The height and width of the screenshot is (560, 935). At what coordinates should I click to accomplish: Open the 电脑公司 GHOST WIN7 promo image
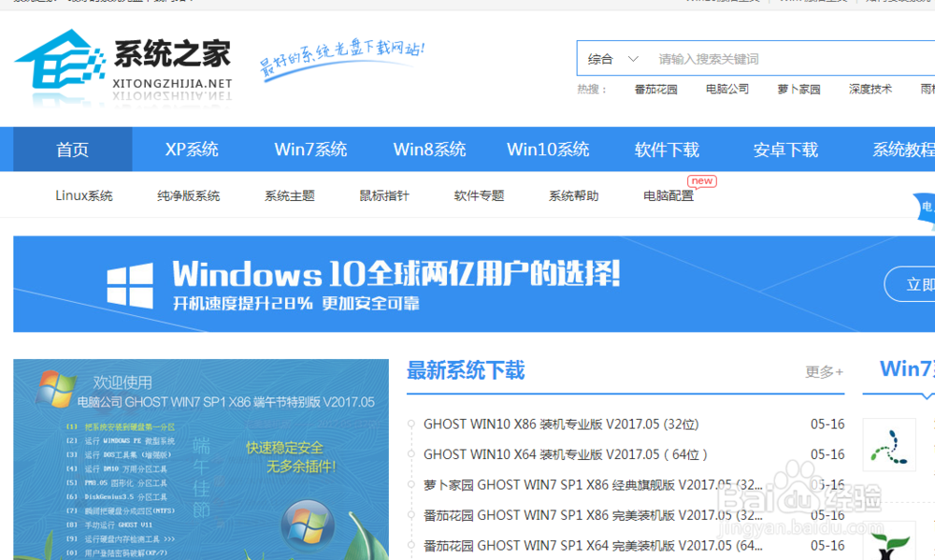pyautogui.click(x=201, y=459)
